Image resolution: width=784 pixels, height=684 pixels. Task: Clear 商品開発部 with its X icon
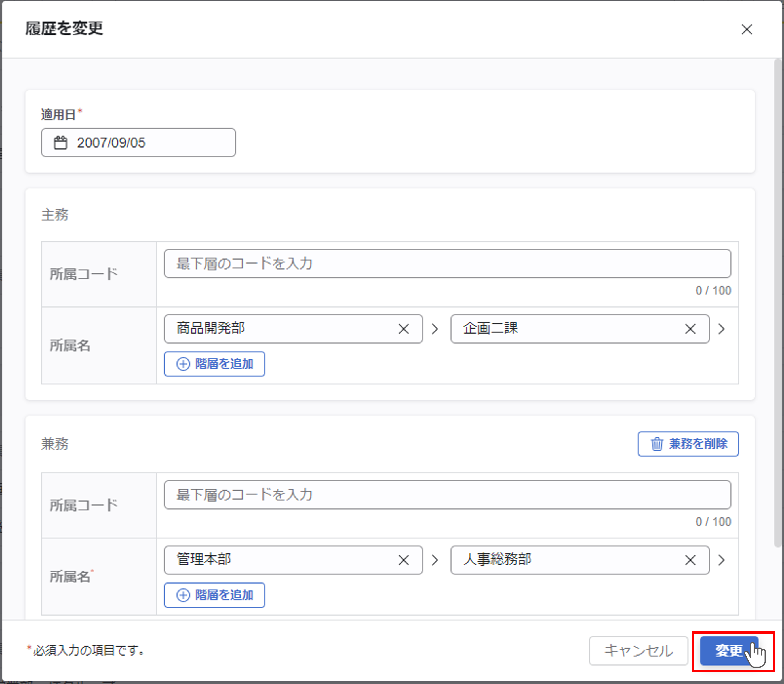click(403, 329)
